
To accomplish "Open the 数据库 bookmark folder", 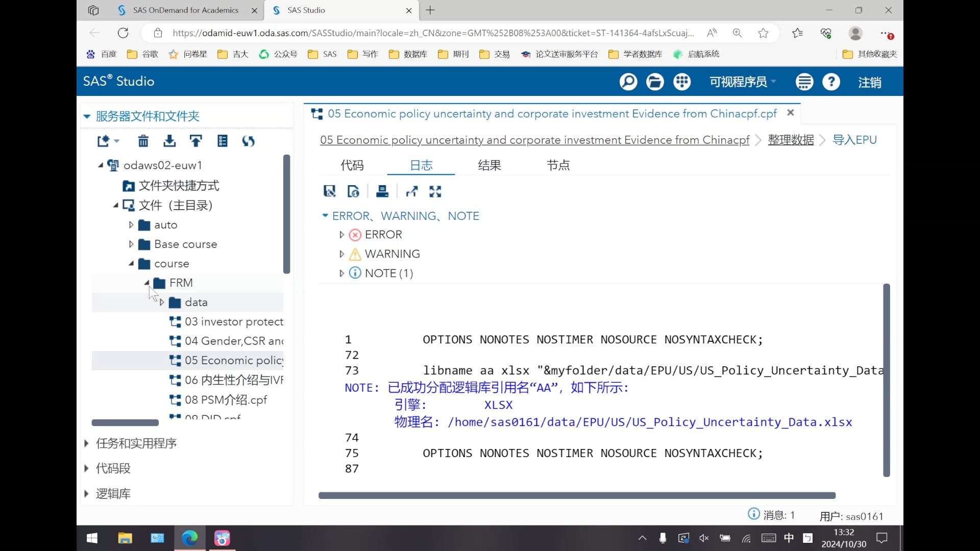I will coord(408,54).
